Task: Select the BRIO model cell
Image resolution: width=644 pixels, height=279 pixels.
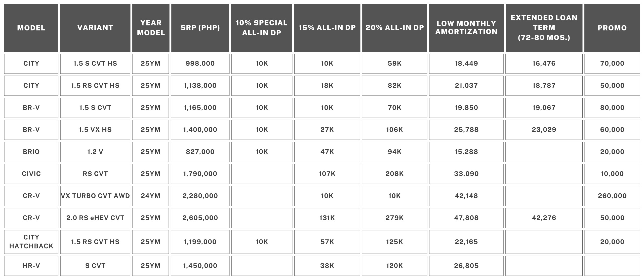Action: coord(31,152)
